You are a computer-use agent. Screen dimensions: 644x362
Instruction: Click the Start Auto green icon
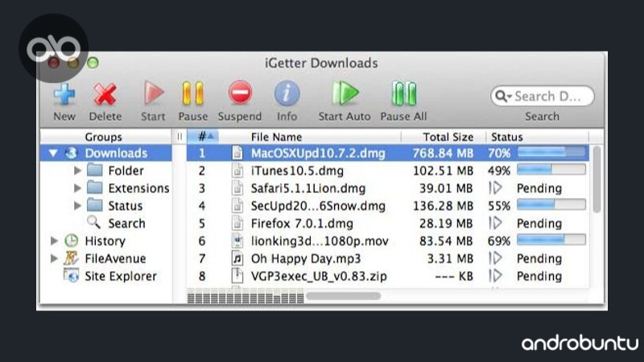pos(345,93)
